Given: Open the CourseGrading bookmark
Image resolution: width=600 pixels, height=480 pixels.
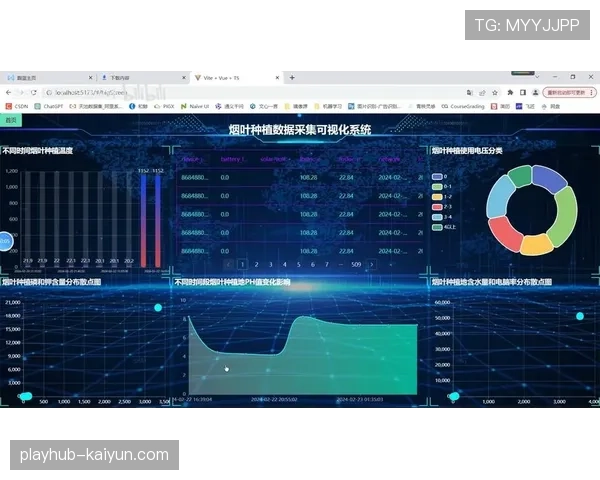Looking at the screenshot, I should (464, 105).
